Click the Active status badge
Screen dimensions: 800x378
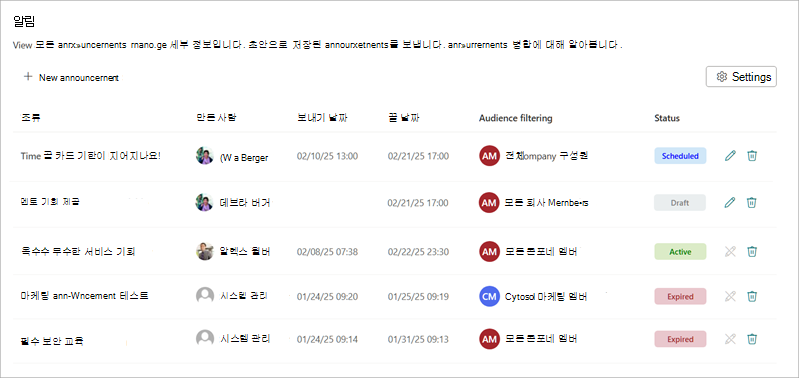tap(680, 251)
